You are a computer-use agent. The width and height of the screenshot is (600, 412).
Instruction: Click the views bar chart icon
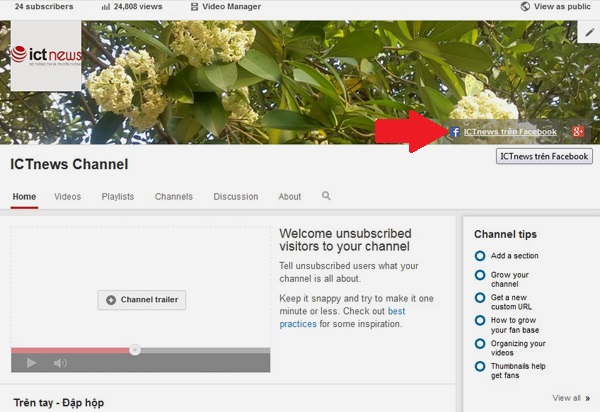[106, 7]
